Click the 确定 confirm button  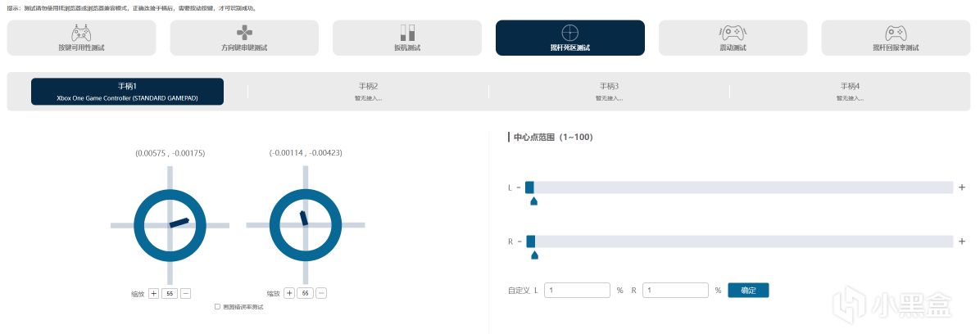(748, 290)
